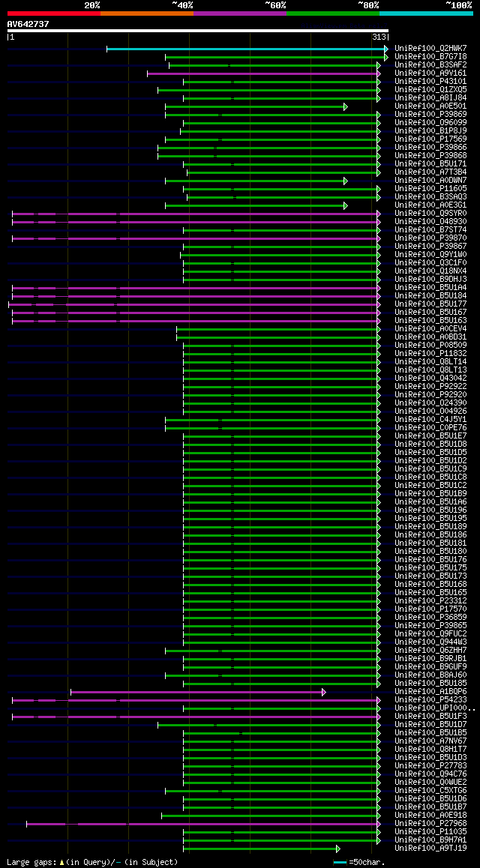Click the short green bar of UniRef100_A0E501
Screen dimensions: 480x868
point(256,106)
